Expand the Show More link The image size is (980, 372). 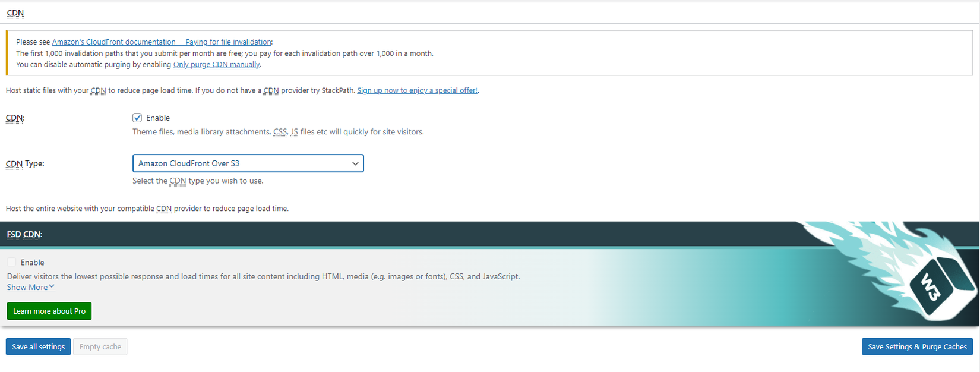[31, 287]
